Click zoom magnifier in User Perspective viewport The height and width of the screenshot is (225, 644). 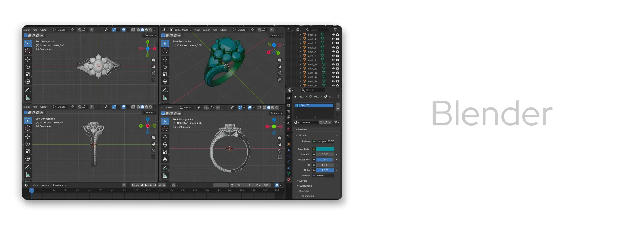click(280, 60)
